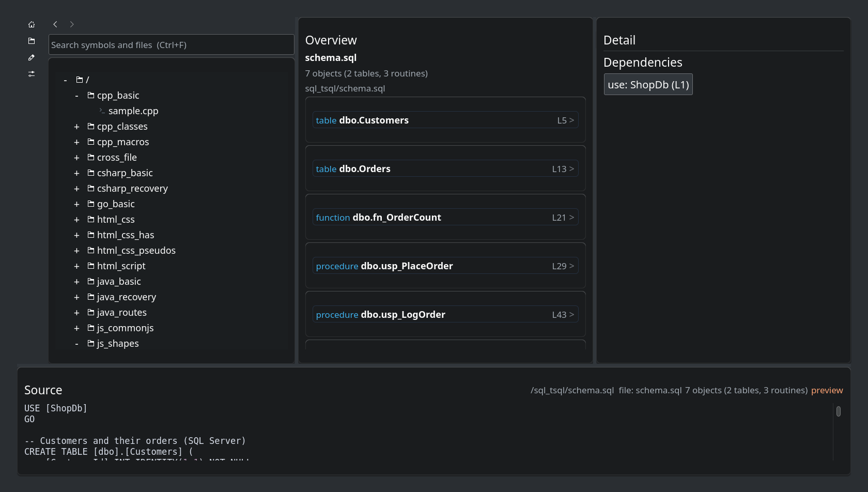Click the js_commonjs folder icon
868x492 pixels.
[91, 328]
